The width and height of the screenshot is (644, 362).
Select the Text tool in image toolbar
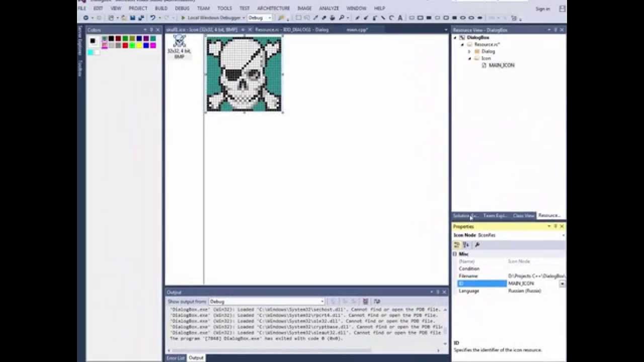tap(400, 18)
